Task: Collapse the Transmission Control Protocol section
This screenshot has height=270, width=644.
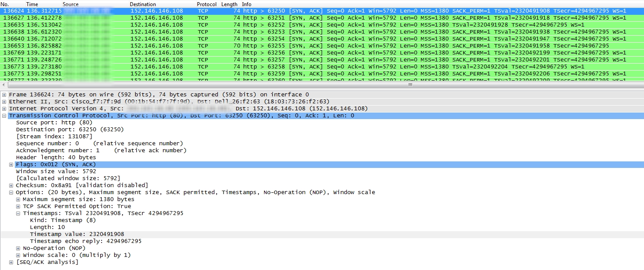Action: tap(4, 116)
